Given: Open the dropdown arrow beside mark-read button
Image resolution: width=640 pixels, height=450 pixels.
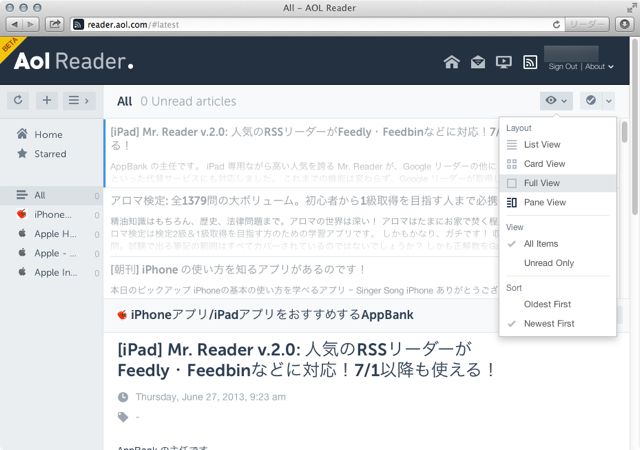Looking at the screenshot, I should coord(609,100).
